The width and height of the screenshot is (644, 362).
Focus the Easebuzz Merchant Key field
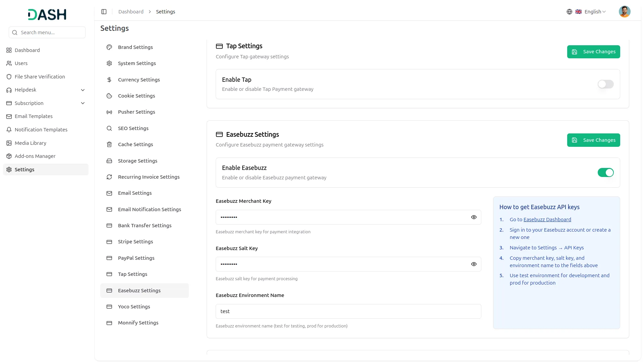348,217
